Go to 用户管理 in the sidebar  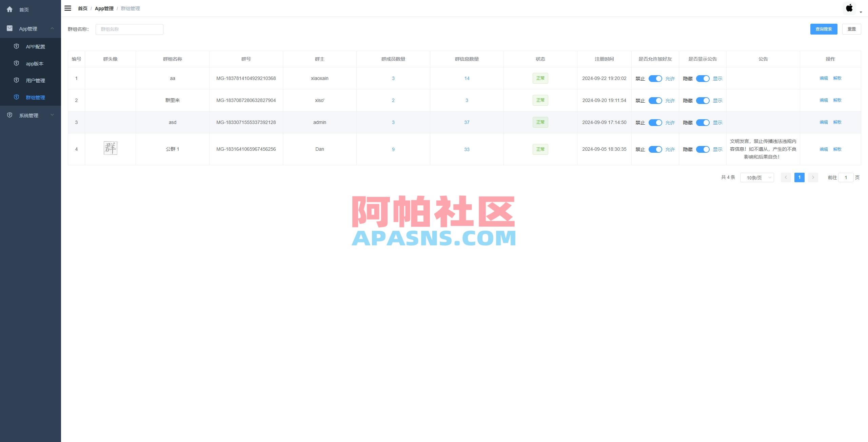pyautogui.click(x=35, y=80)
